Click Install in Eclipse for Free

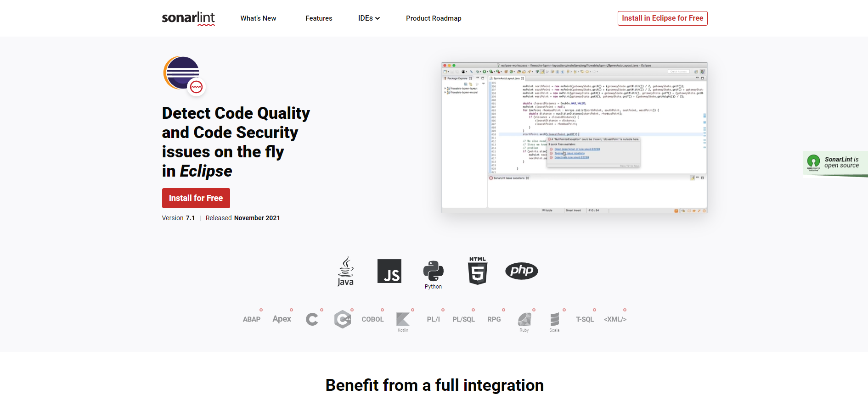pos(662,18)
